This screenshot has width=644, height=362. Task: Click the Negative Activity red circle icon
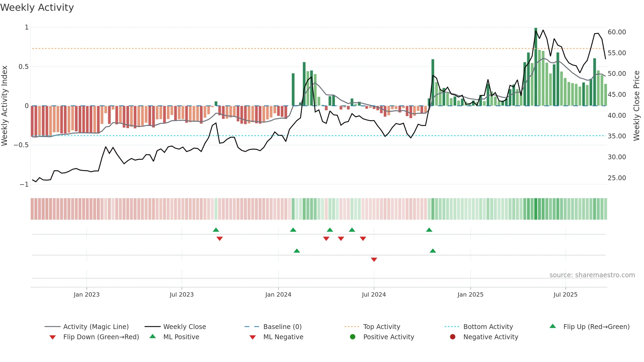coord(453,337)
